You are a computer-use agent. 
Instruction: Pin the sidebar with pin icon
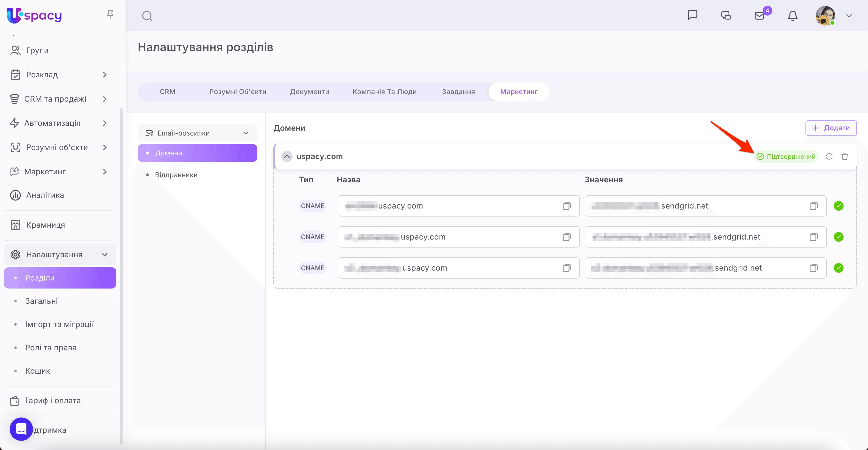click(x=110, y=14)
